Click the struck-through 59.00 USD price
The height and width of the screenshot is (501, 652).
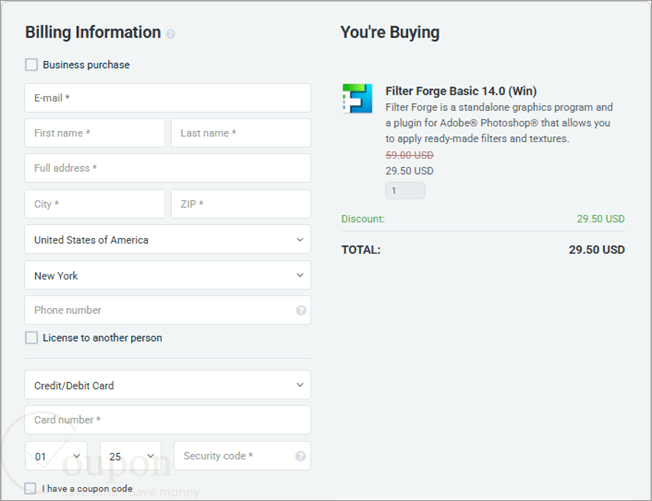click(410, 155)
